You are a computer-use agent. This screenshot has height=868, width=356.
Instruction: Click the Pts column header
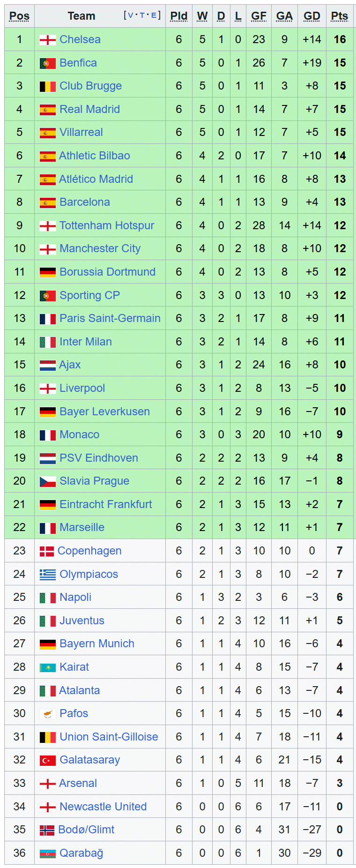pos(339,16)
